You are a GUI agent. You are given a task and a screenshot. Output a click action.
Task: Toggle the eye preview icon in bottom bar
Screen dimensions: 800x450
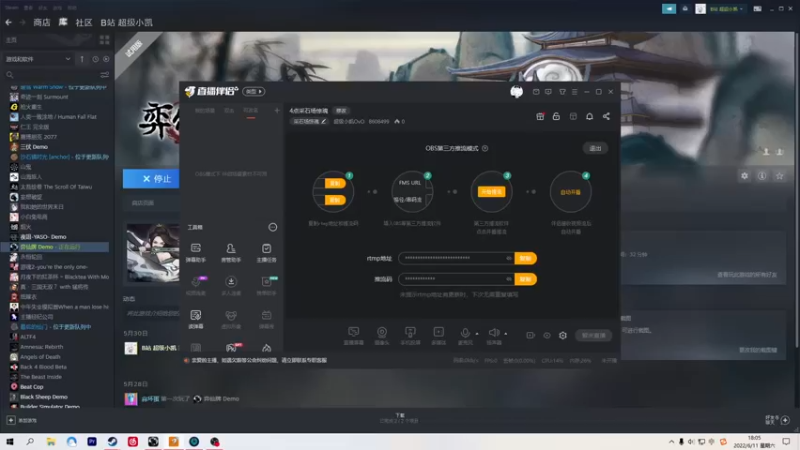[x=547, y=335]
